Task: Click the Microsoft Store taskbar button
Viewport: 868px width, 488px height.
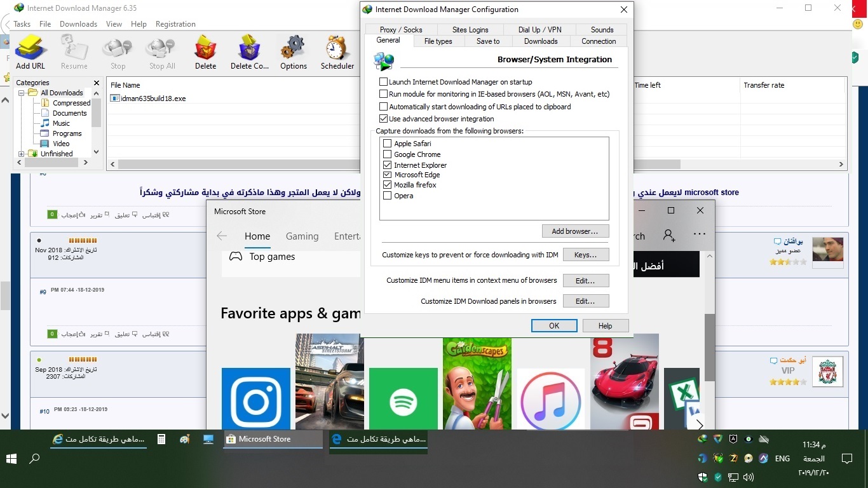Action: click(x=273, y=439)
